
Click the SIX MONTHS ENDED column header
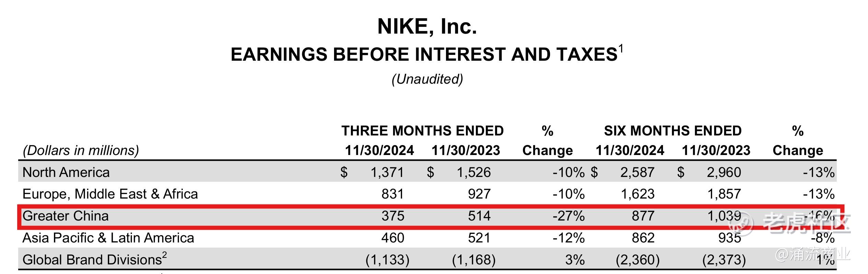[673, 131]
